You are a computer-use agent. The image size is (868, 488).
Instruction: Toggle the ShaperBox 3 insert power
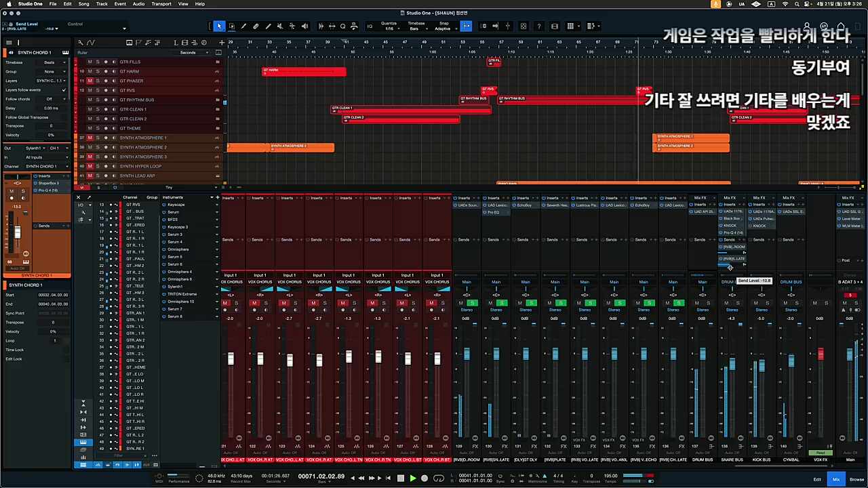36,183
